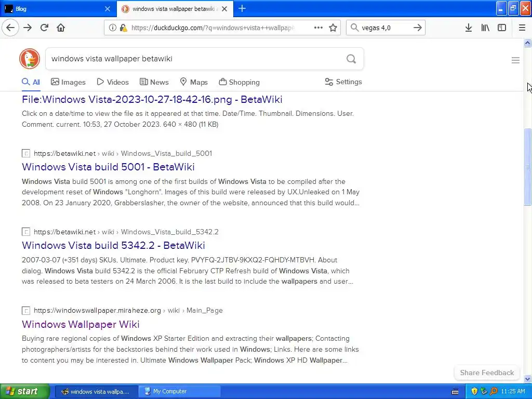Open the Downloads panel
Screen dimensions: 532x399
click(468, 28)
